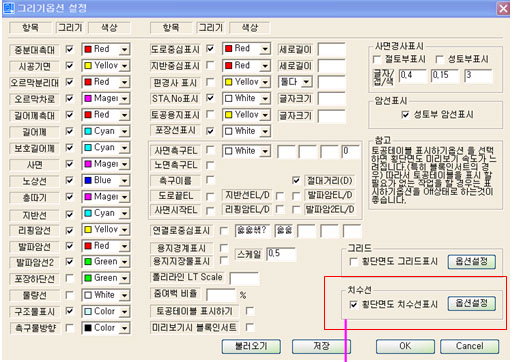Image resolution: width=513 pixels, height=362 pixels.
Task: Confirm settings with the OK button
Action: point(405,346)
